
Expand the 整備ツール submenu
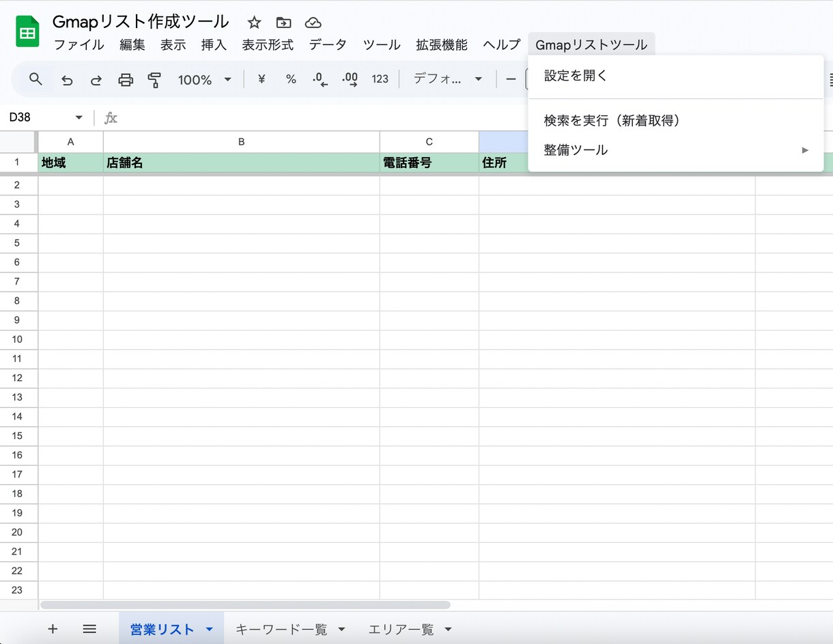[676, 150]
